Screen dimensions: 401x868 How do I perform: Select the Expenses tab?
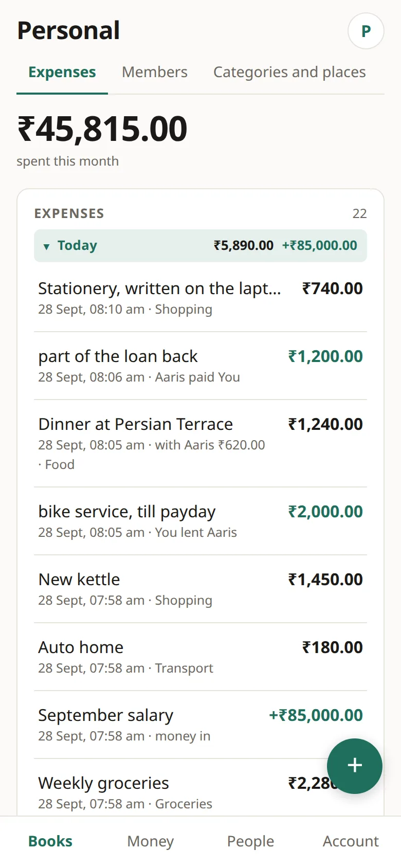[x=62, y=72]
